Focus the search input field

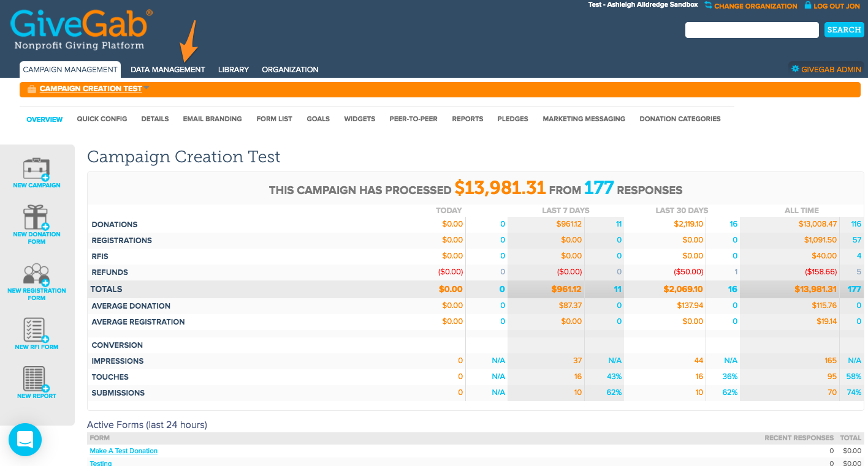(x=752, y=29)
